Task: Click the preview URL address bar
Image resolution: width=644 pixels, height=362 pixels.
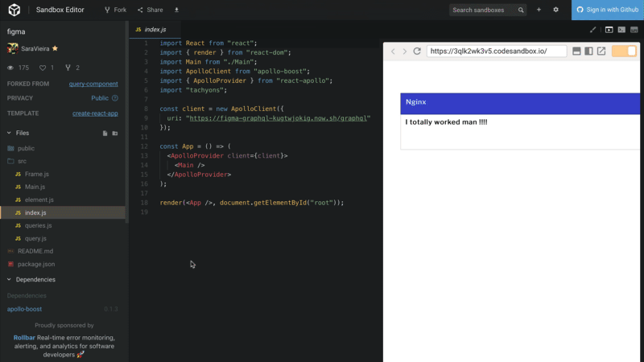Action: [x=497, y=51]
